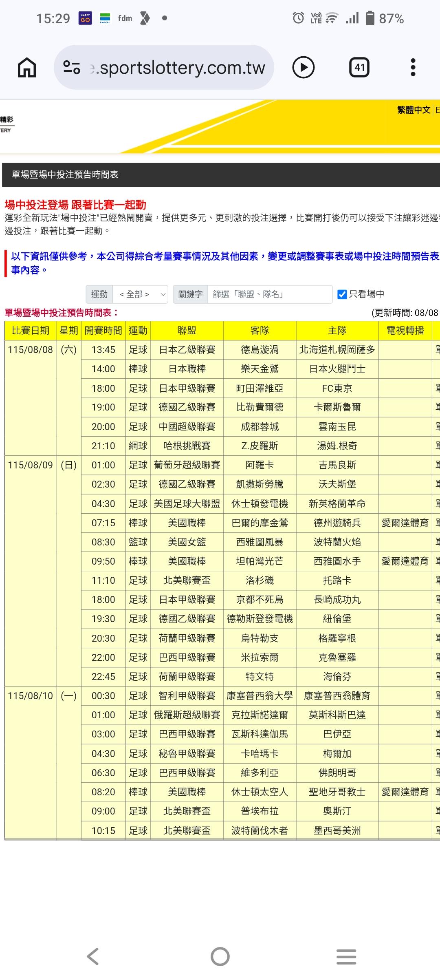Select the Z.皮羅斯 player cell

tap(260, 446)
